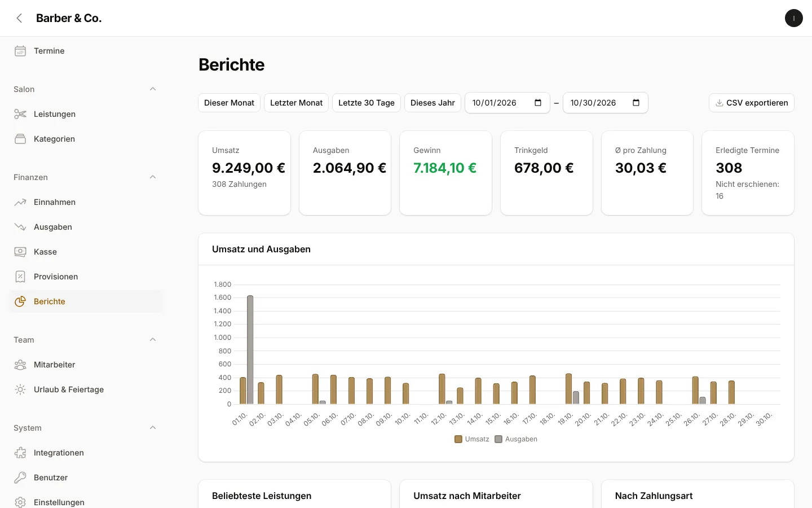Screen dimensions: 812x508
Task: Select the Letzter Monat range
Action: point(296,103)
